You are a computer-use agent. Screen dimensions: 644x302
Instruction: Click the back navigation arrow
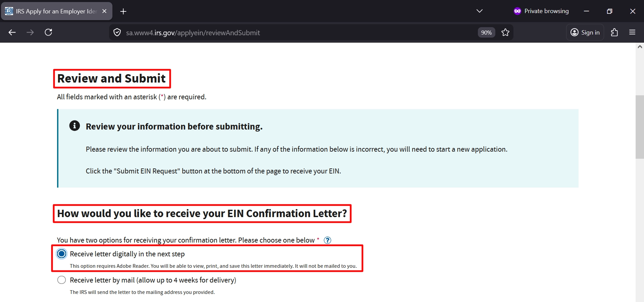pyautogui.click(x=12, y=32)
